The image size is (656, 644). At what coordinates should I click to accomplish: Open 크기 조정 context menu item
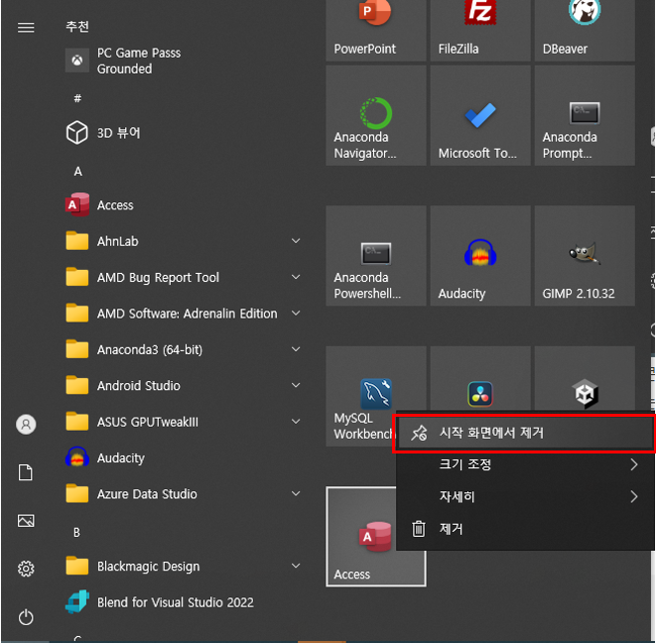tap(525, 464)
